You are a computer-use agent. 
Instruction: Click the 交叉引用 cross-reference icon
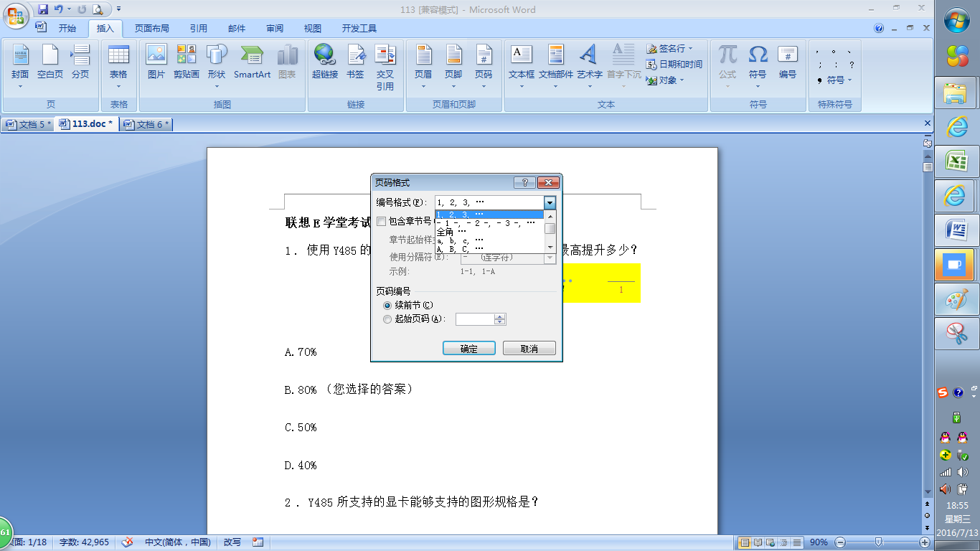click(385, 66)
